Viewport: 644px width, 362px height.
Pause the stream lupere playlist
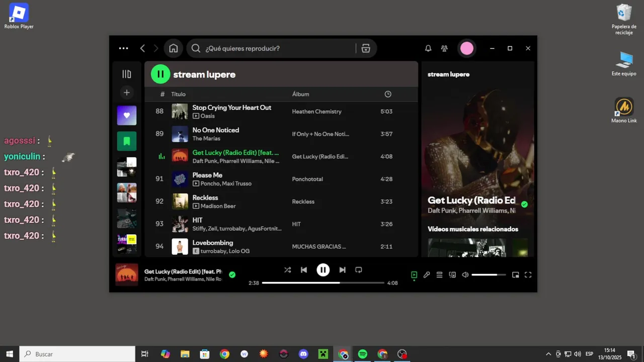click(x=160, y=74)
